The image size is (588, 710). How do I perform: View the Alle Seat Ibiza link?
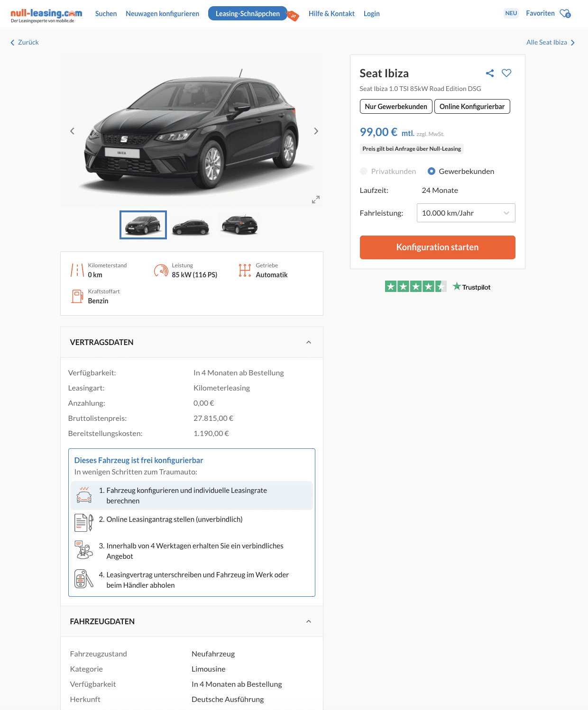pos(551,42)
